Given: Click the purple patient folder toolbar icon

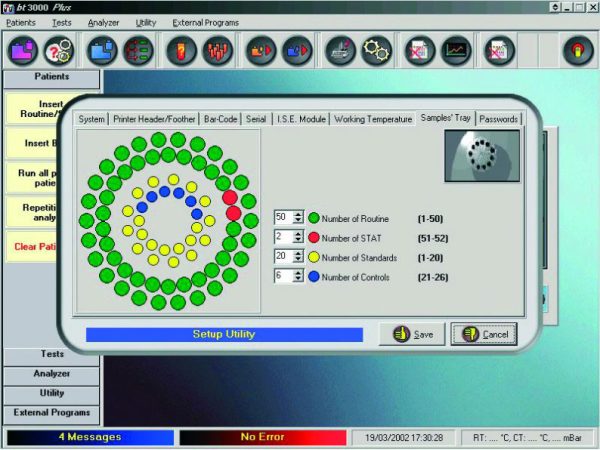Looking at the screenshot, I should pos(23,51).
